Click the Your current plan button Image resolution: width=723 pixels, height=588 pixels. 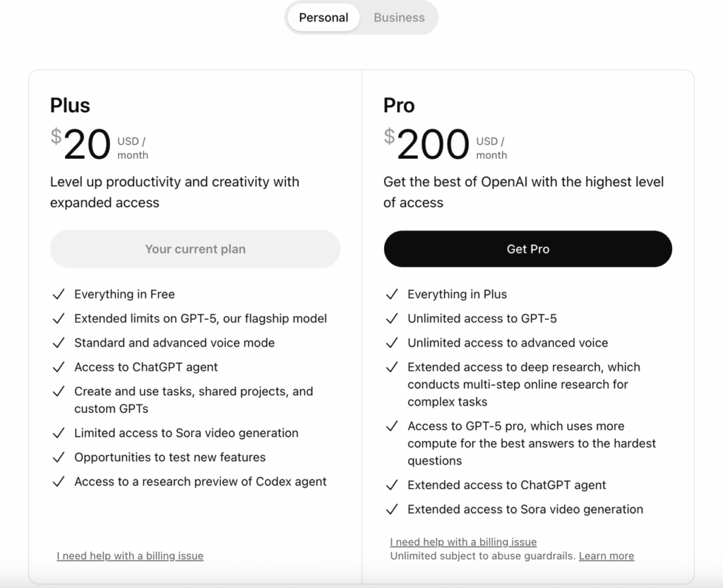(x=195, y=249)
